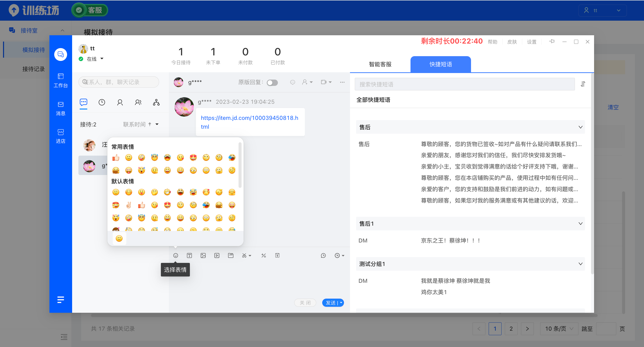Go to page 2 in pagination
Image resolution: width=644 pixels, height=347 pixels.
511,329
